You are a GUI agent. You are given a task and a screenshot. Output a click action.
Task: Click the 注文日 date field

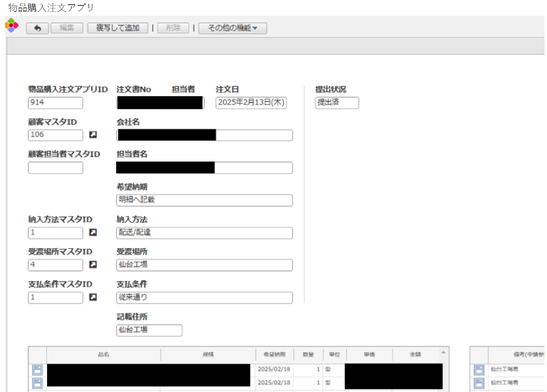pos(251,103)
